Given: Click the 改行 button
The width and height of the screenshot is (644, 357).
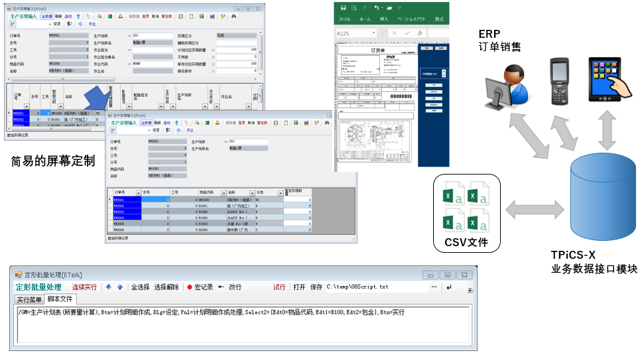Looking at the screenshot, I should (235, 287).
